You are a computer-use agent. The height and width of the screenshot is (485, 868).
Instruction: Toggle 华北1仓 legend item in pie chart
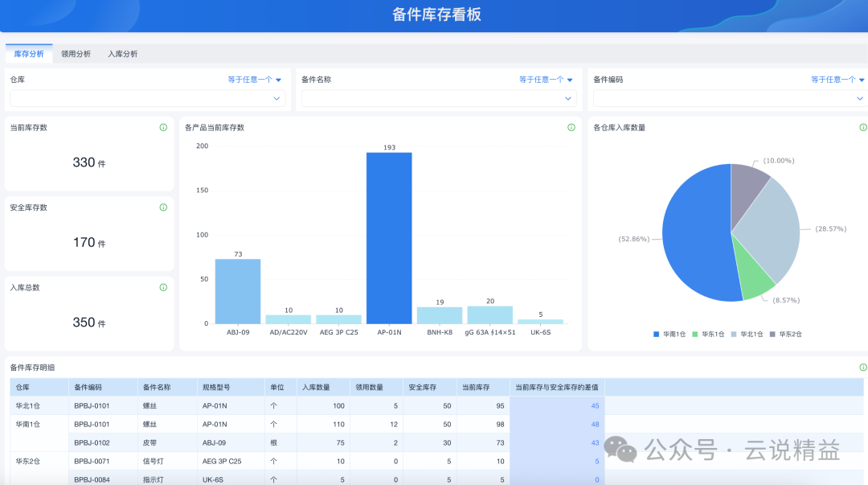click(747, 335)
